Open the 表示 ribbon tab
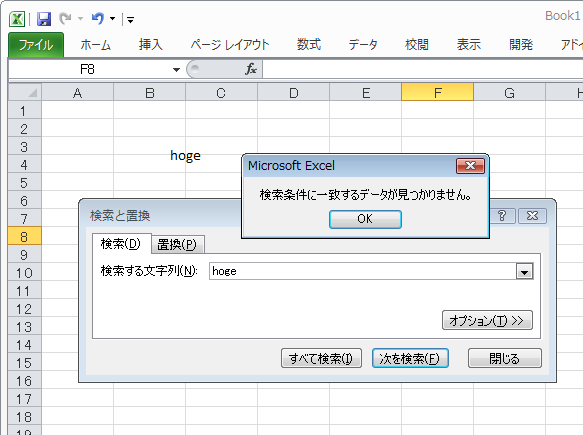 click(468, 45)
